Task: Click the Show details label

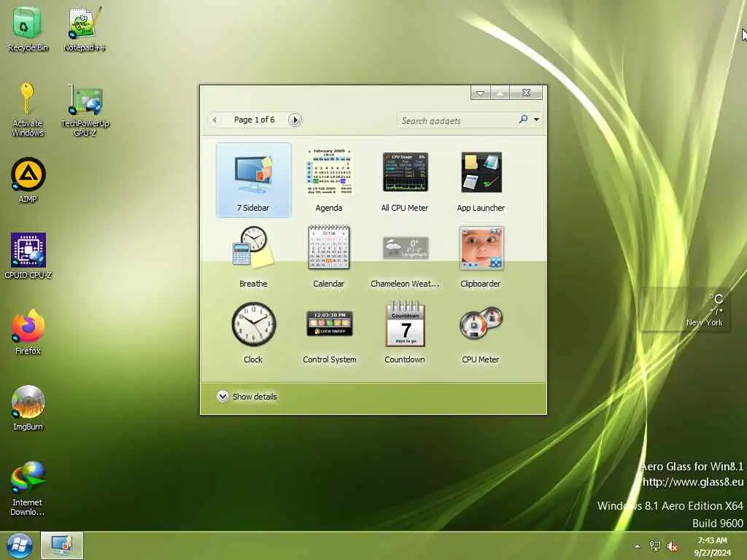Action: pyautogui.click(x=255, y=397)
